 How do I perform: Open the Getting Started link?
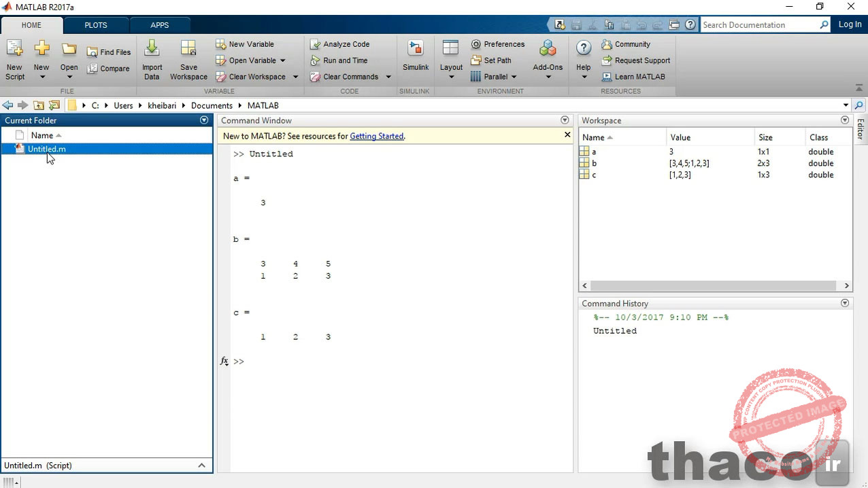[376, 136]
